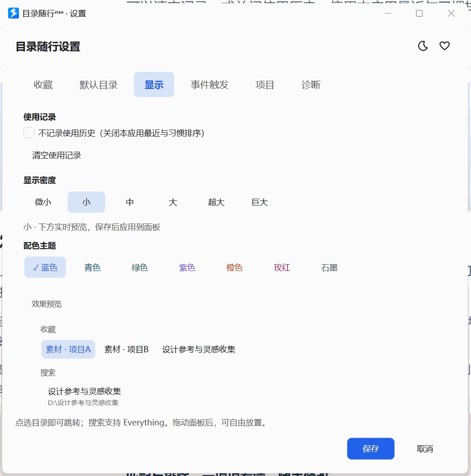Screen dimensions: 471x476
Task: Open the 项目 tab
Action: 265,85
